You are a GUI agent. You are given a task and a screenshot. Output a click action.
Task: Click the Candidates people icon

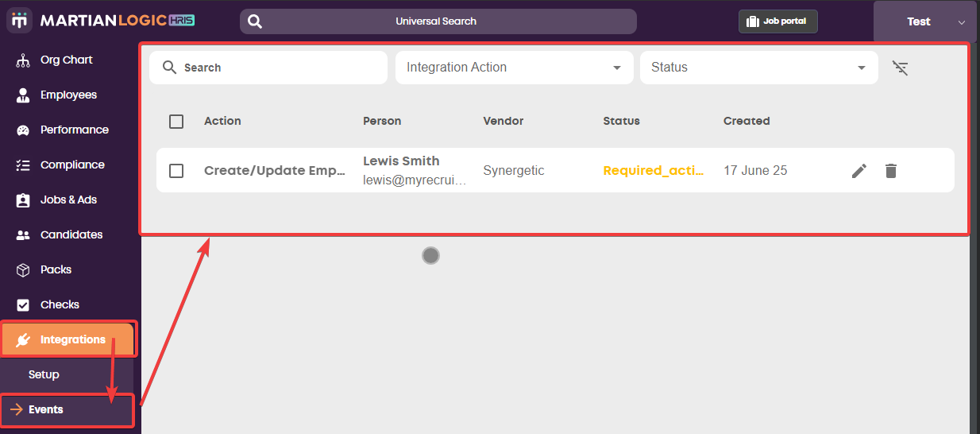pyautogui.click(x=23, y=235)
